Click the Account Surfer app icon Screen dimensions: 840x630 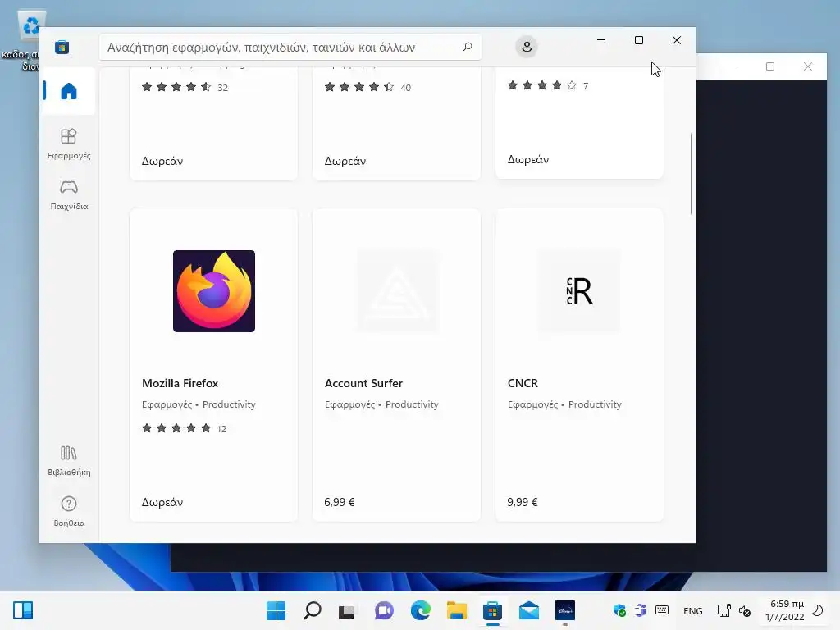(397, 291)
